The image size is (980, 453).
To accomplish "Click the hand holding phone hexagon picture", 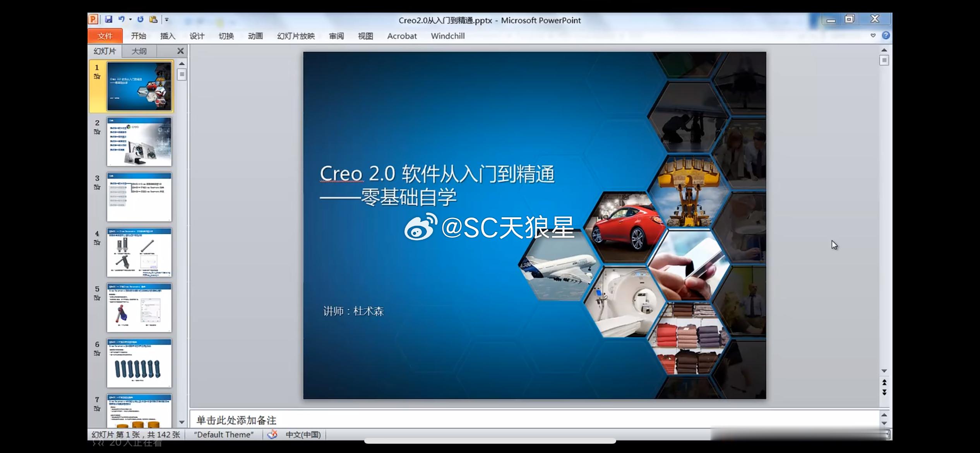I will click(x=689, y=266).
